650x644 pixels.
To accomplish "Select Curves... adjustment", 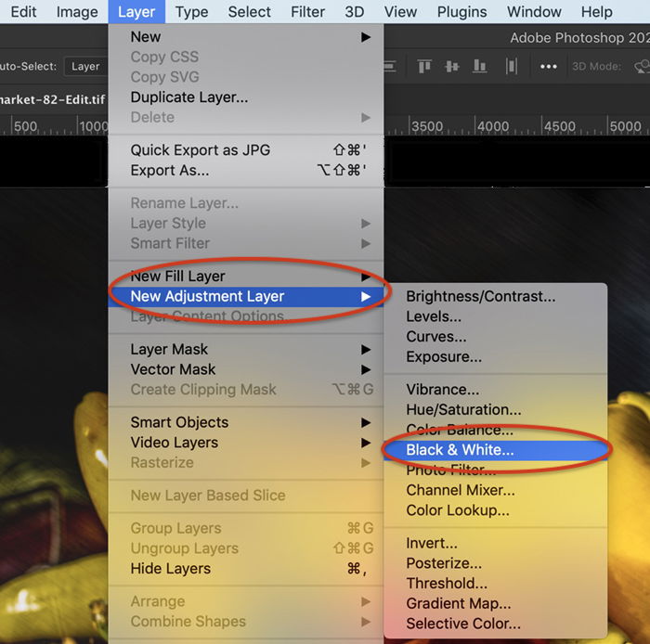I will 495,337.
